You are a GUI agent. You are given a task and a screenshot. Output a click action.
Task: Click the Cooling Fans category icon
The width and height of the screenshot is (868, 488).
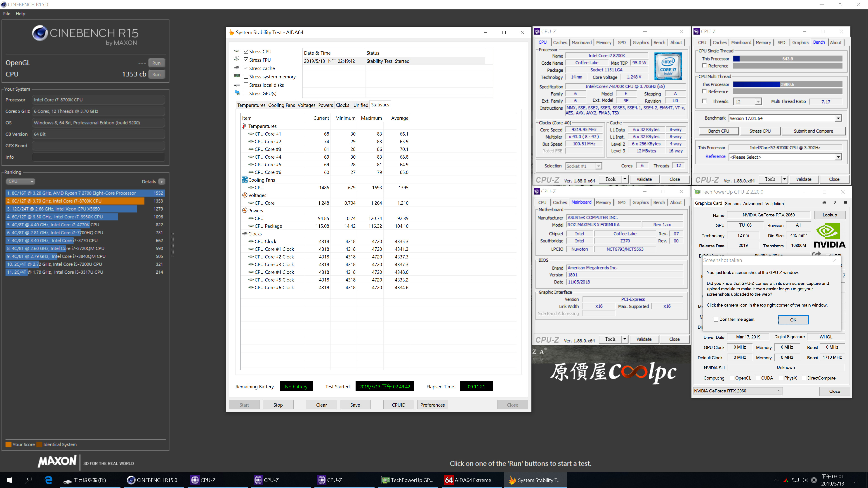pos(245,180)
